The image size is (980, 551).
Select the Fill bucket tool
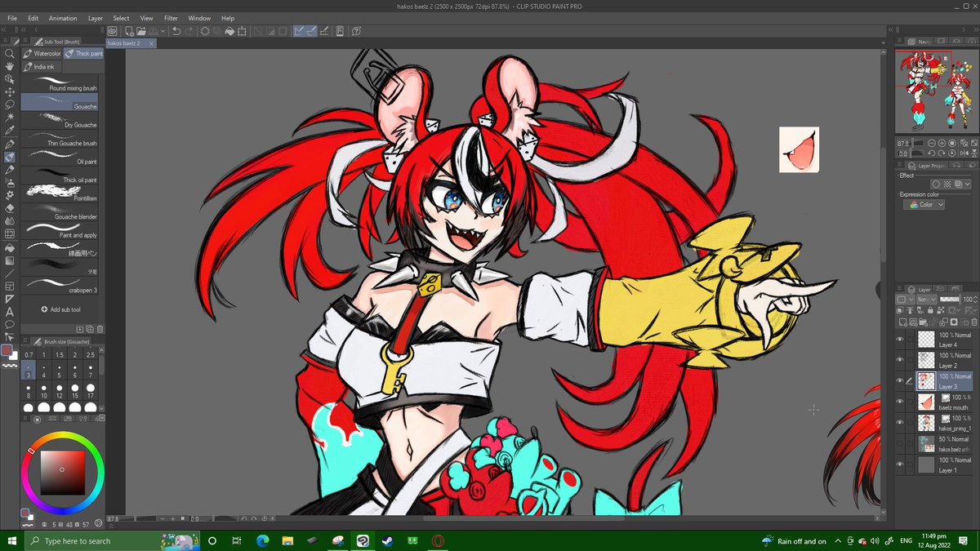10,248
